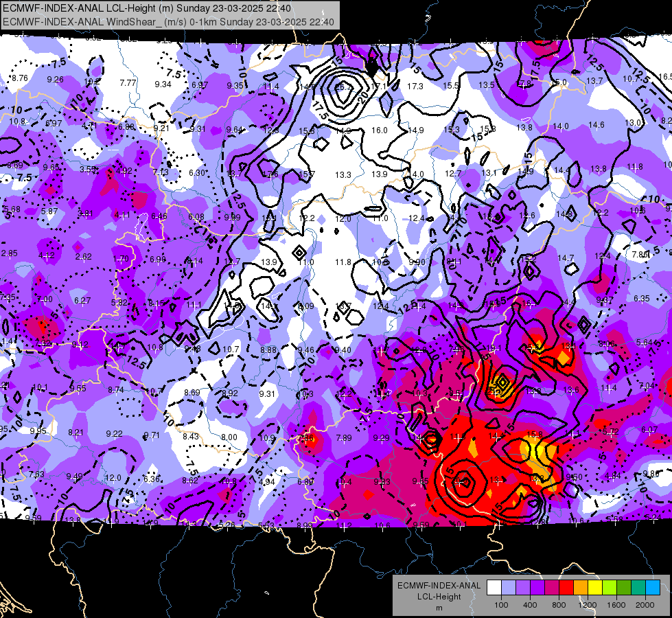The height and width of the screenshot is (618, 672).
Task: Click the wind shear value 14.7
Action: 566,257
